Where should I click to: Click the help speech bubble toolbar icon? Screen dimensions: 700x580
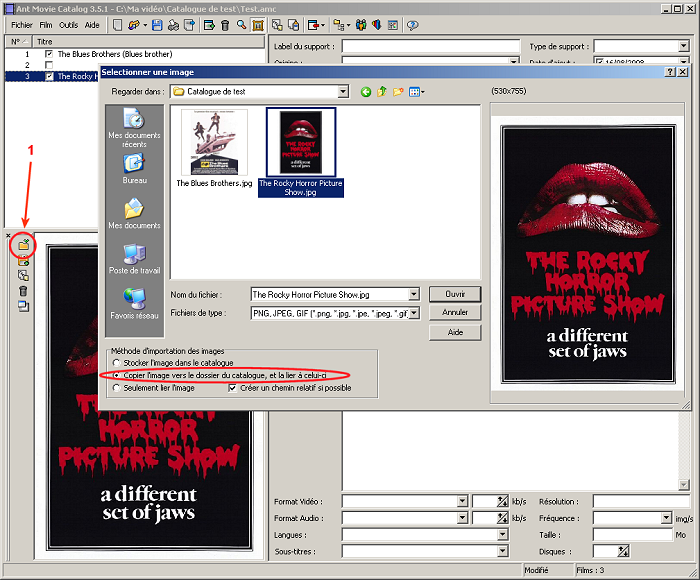(412, 25)
